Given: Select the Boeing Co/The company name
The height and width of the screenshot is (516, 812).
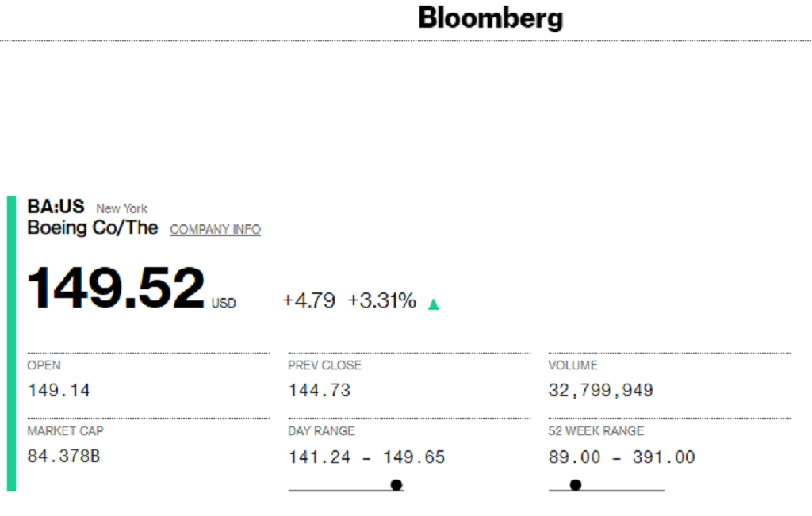Looking at the screenshot, I should coord(93,227).
